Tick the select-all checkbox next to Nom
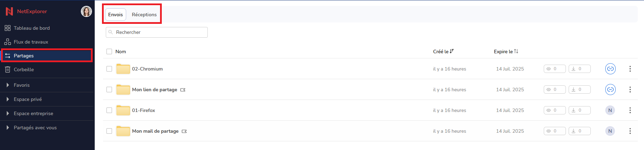 click(x=109, y=51)
